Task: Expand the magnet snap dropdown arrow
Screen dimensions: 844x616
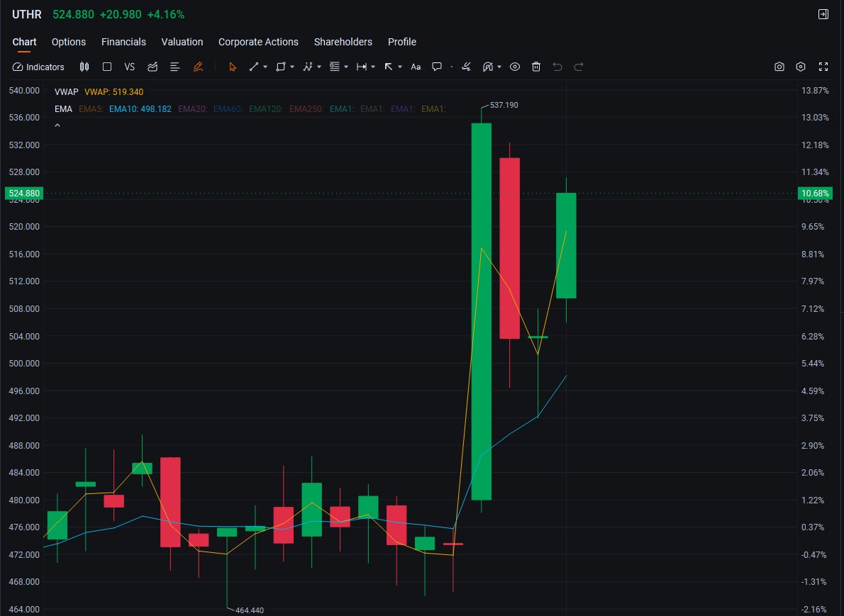Action: tap(499, 67)
